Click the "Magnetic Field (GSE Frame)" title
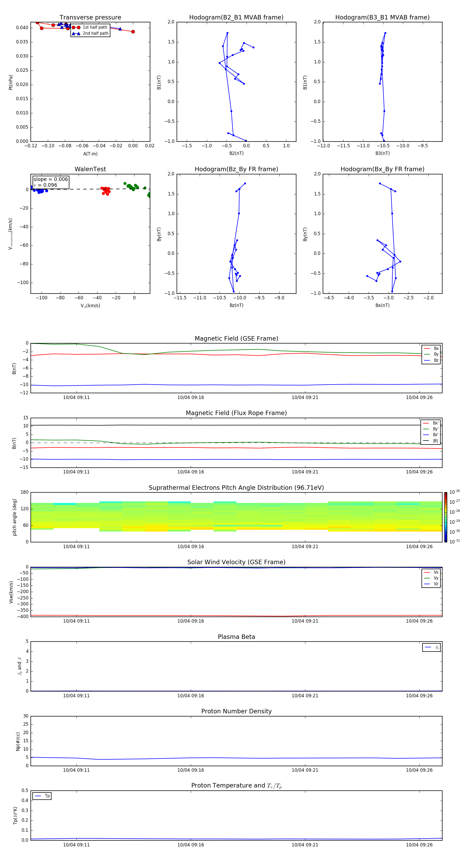This screenshot has width=473, height=868. click(x=236, y=339)
